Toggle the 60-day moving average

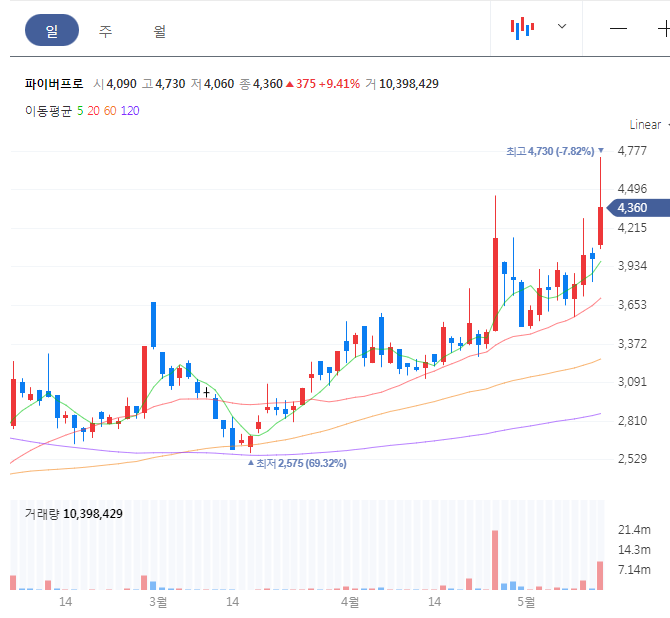click(110, 111)
